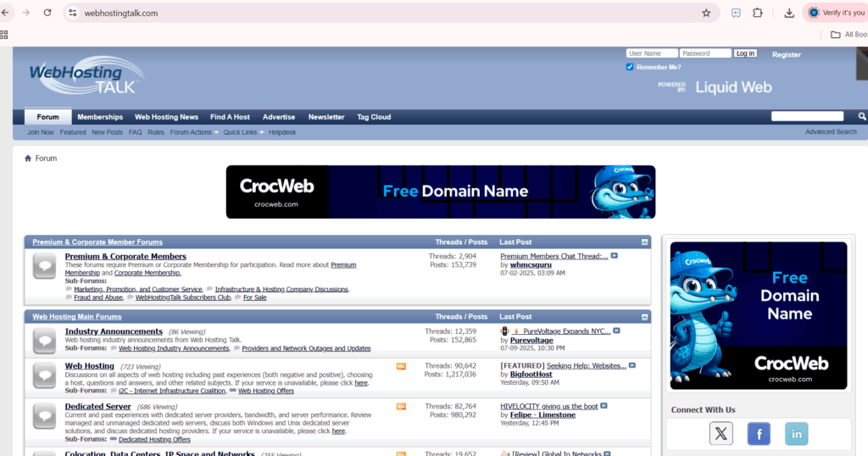This screenshot has width=868, height=456.
Task: Open the Advanced Search link
Action: click(831, 131)
